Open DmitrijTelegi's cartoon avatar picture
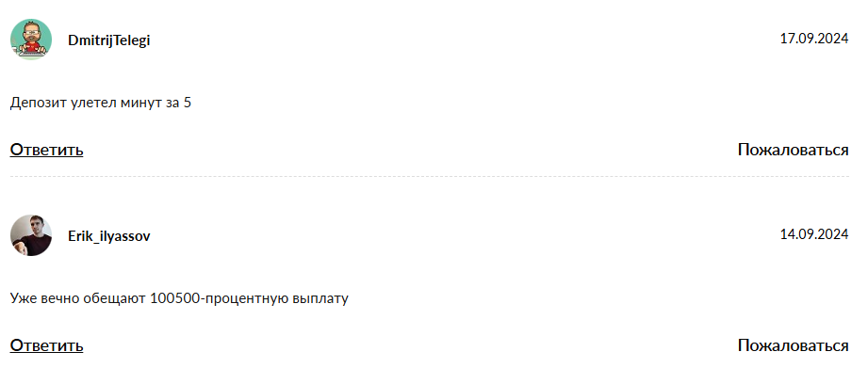 [x=31, y=40]
